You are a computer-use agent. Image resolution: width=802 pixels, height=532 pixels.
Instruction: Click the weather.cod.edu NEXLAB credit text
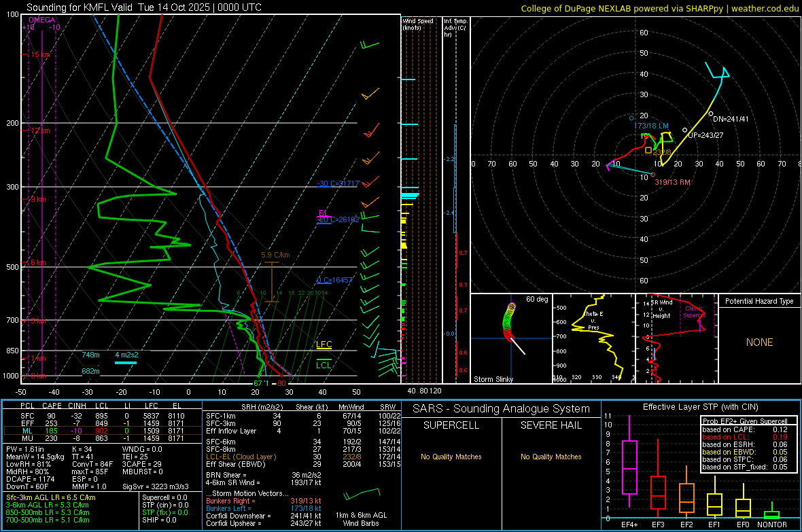pyautogui.click(x=659, y=8)
